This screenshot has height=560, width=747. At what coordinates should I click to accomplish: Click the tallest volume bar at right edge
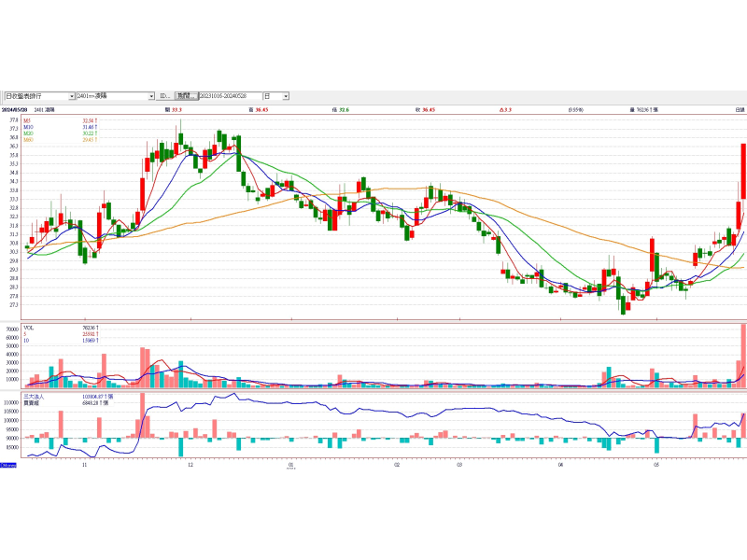click(743, 355)
